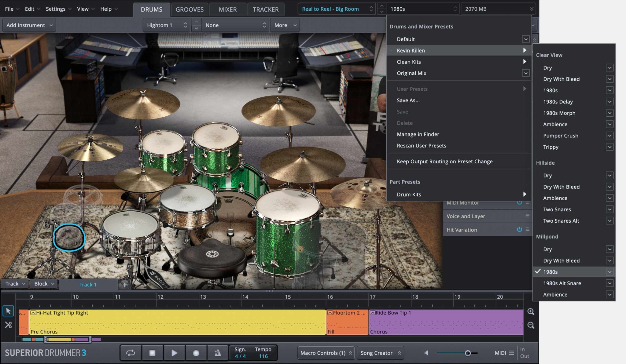
Task: Open MIDI Monitor panel menu icon
Action: pyautogui.click(x=528, y=202)
